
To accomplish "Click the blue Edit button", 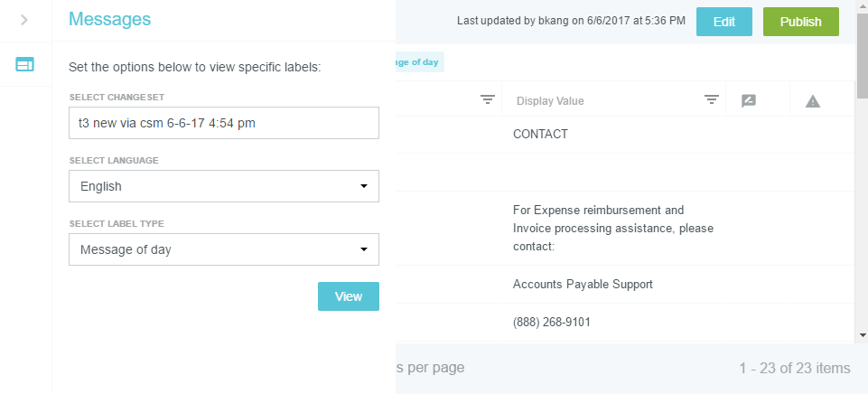I will (x=723, y=22).
